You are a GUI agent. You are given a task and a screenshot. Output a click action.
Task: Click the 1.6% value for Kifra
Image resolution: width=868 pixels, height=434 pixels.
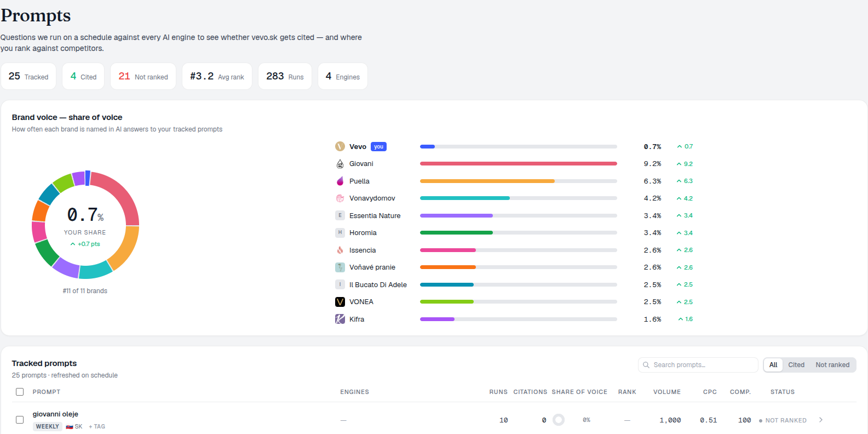[652, 319]
